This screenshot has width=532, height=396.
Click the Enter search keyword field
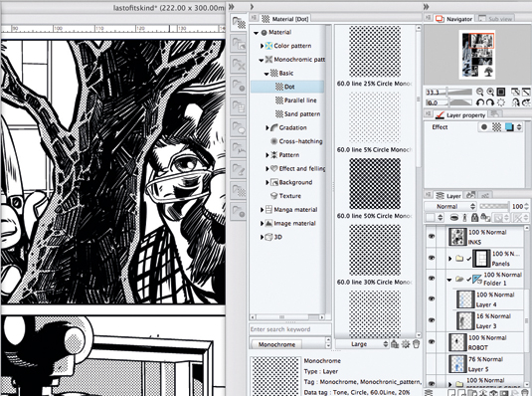290,329
